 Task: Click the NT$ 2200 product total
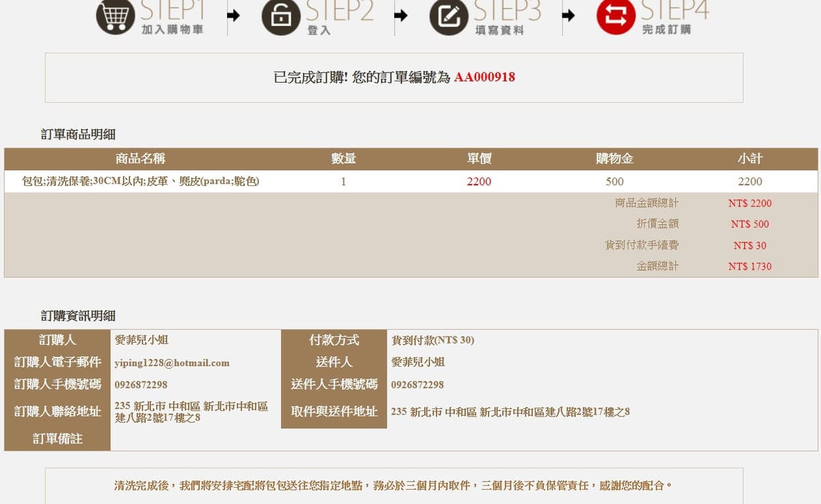point(750,203)
